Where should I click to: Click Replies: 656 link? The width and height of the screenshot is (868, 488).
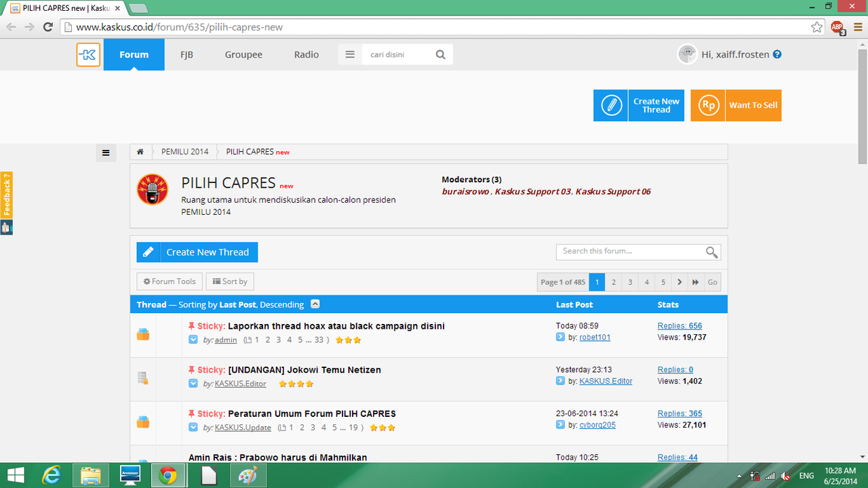click(x=679, y=326)
